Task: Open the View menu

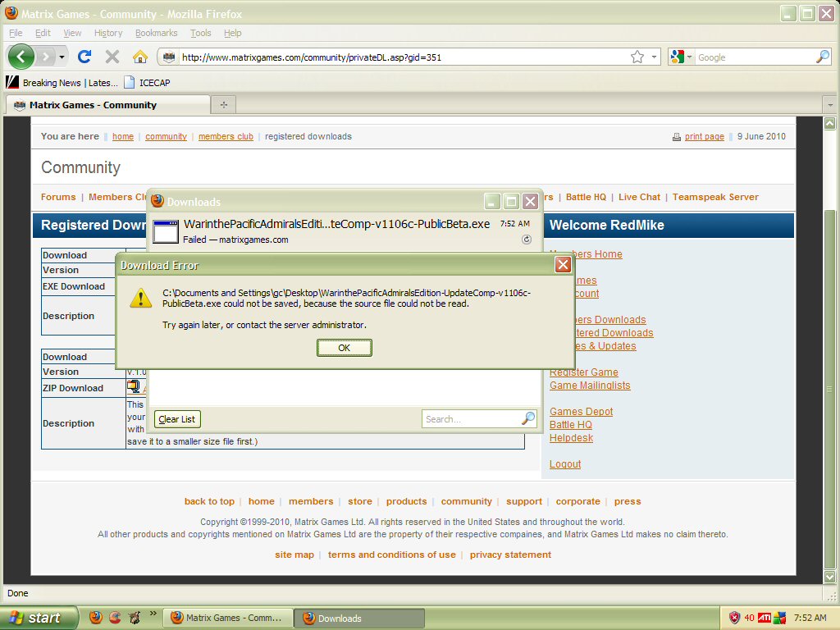Action: click(72, 33)
